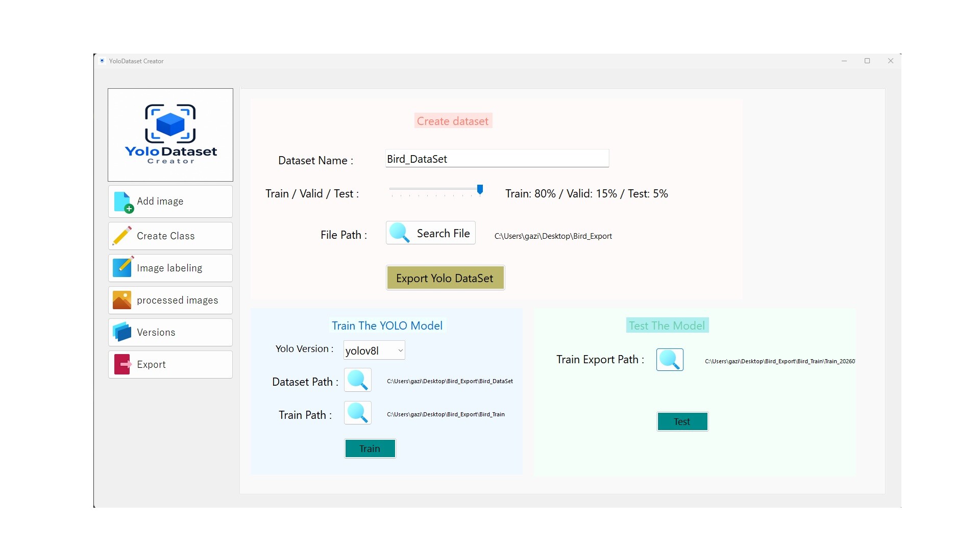
Task: Click the Test button
Action: coord(682,421)
